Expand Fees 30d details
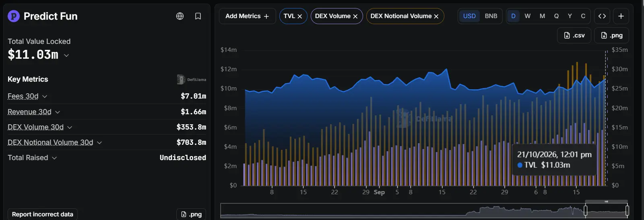This screenshot has height=220, width=644. click(x=45, y=97)
